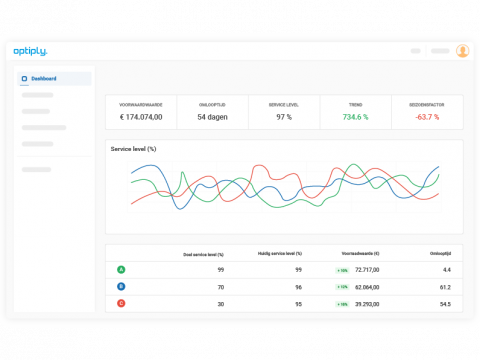Viewport: 480px width, 360px height.
Task: Click the turnover time 54.5 cell
Action: click(x=445, y=304)
